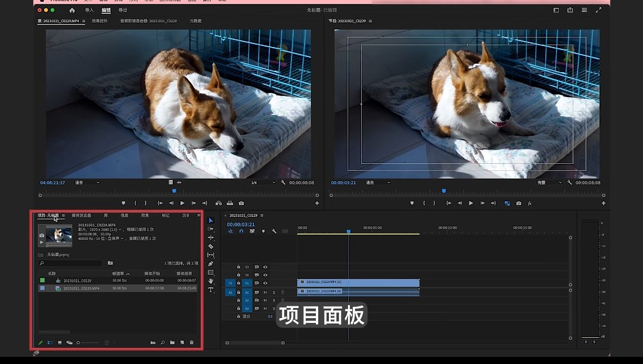The height and width of the screenshot is (364, 643).
Task: Select the Razor tool in the toolbar
Action: pyautogui.click(x=211, y=246)
